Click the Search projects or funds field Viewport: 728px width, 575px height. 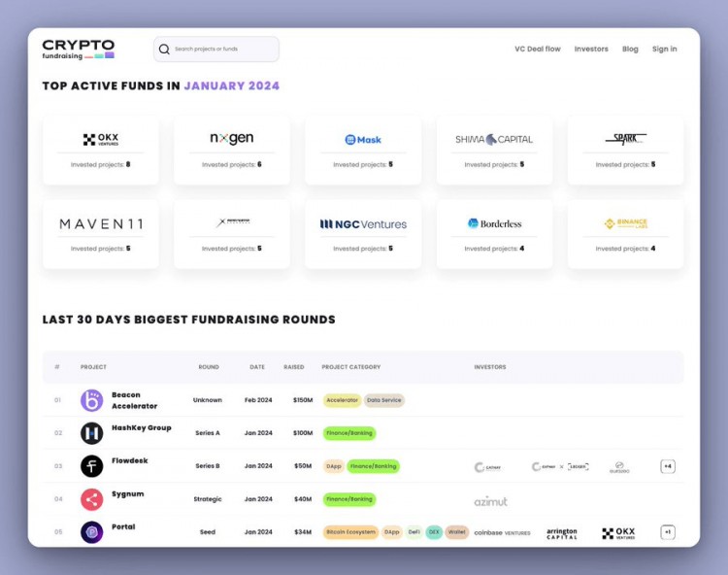pos(223,50)
